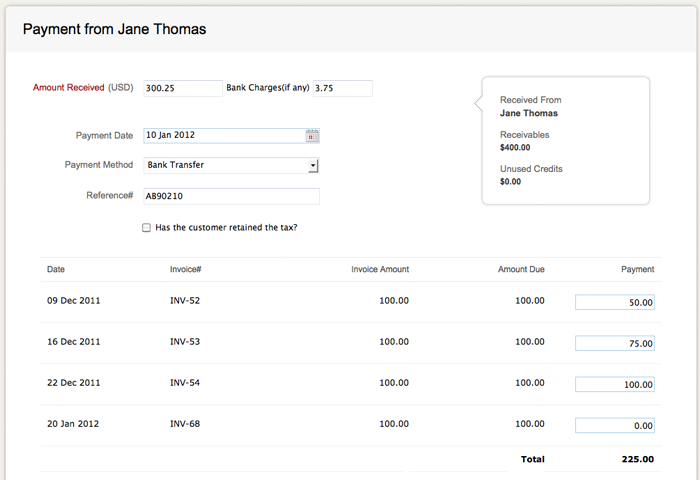The width and height of the screenshot is (700, 480).
Task: Click the 'Invoice#' column header
Action: (x=185, y=269)
